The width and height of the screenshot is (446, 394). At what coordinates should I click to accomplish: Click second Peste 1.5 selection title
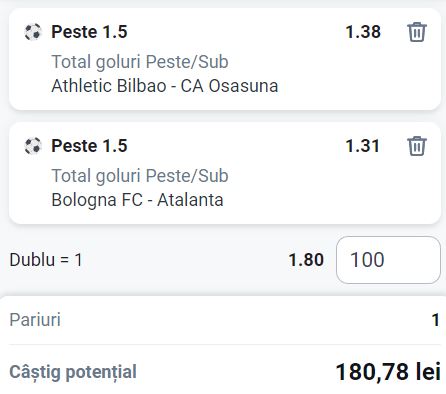point(89,146)
